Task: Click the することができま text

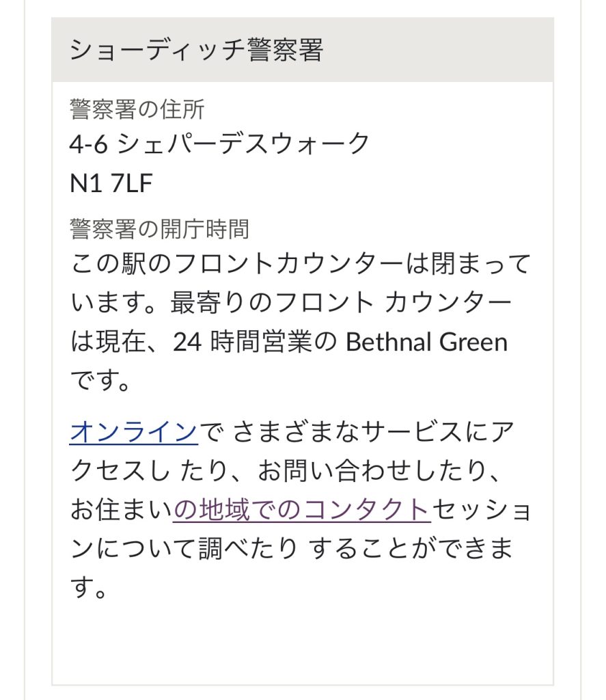Action: [x=410, y=548]
